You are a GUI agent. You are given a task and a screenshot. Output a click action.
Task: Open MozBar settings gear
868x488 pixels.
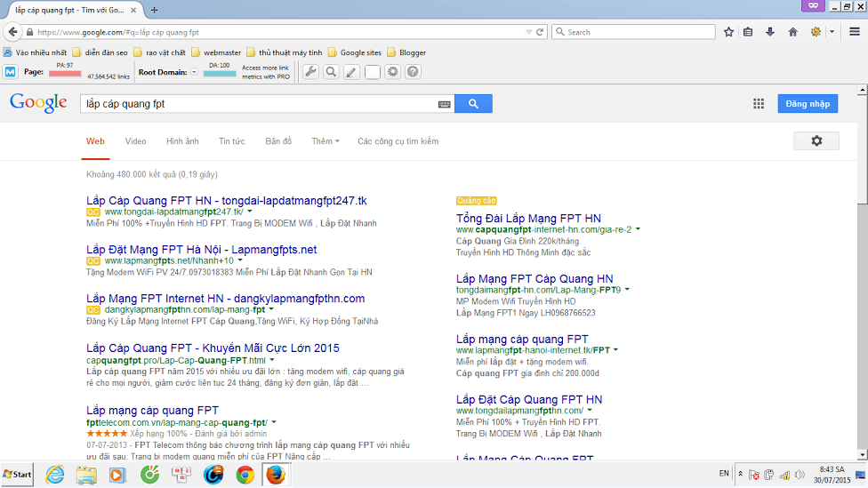(392, 72)
